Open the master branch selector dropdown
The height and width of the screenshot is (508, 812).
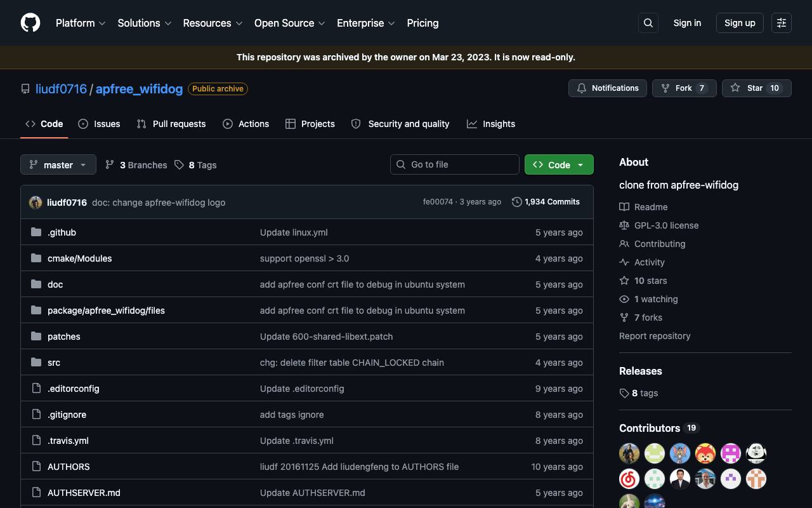tap(58, 164)
